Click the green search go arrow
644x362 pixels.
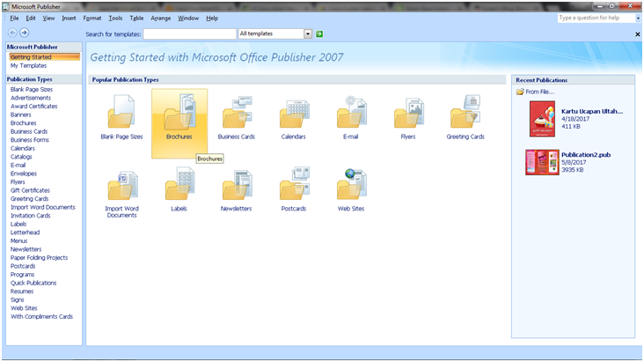point(319,33)
